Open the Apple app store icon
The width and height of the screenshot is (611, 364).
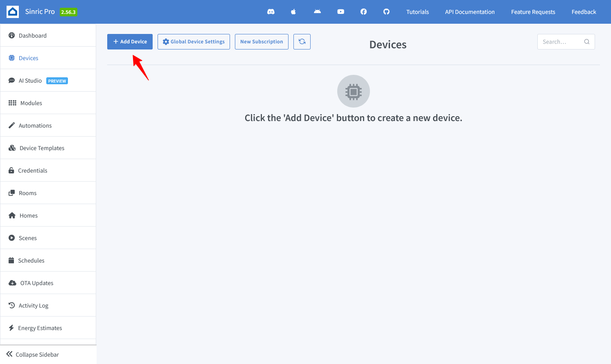[293, 12]
